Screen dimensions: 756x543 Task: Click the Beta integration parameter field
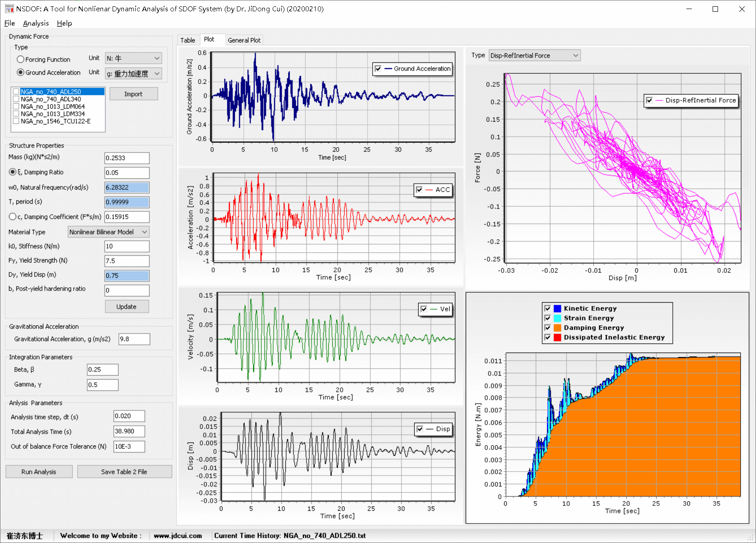click(x=103, y=370)
